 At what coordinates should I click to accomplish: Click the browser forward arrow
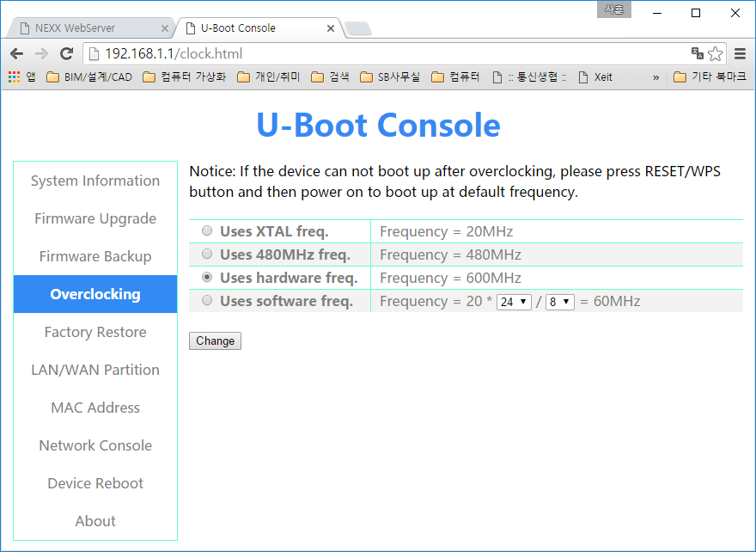pyautogui.click(x=41, y=53)
